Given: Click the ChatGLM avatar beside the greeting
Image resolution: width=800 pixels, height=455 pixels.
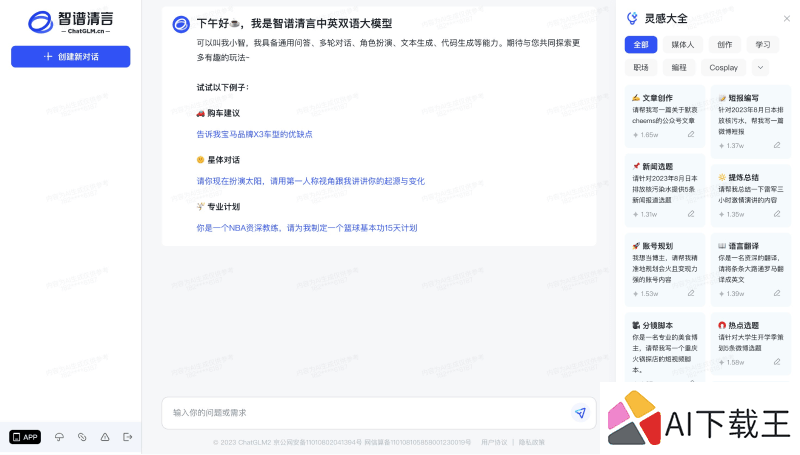Looking at the screenshot, I should click(181, 24).
